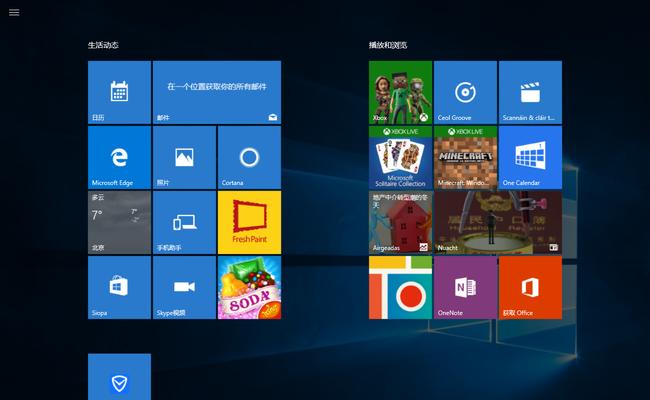Open the OneNote tile
The width and height of the screenshot is (650, 400).
[x=466, y=288]
